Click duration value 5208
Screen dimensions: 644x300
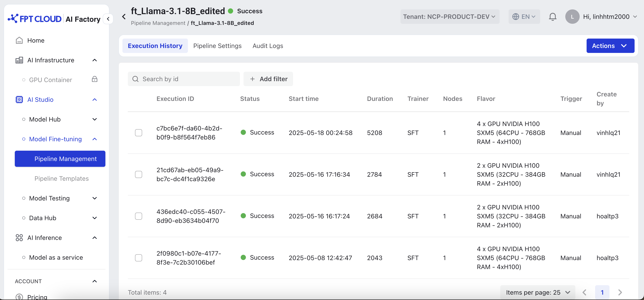click(374, 133)
